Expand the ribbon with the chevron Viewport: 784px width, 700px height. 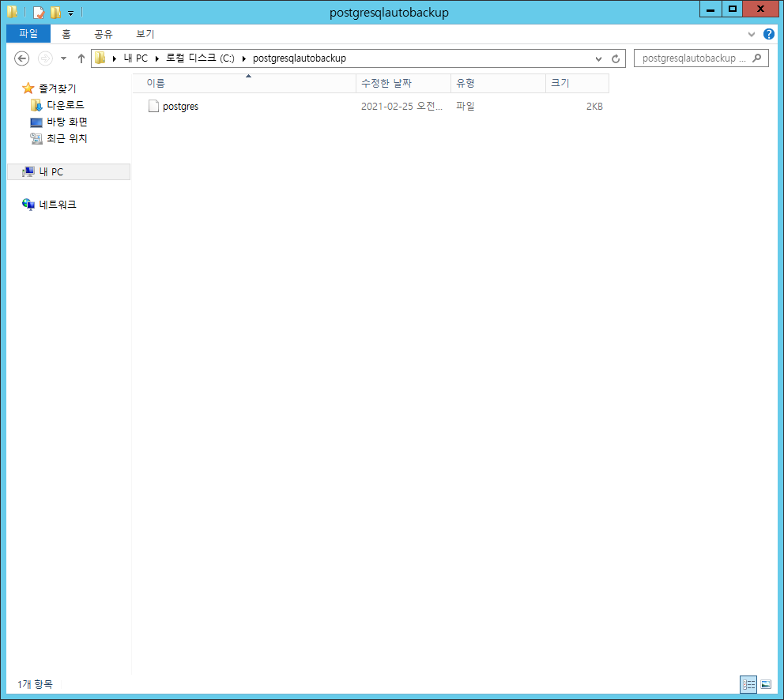751,34
